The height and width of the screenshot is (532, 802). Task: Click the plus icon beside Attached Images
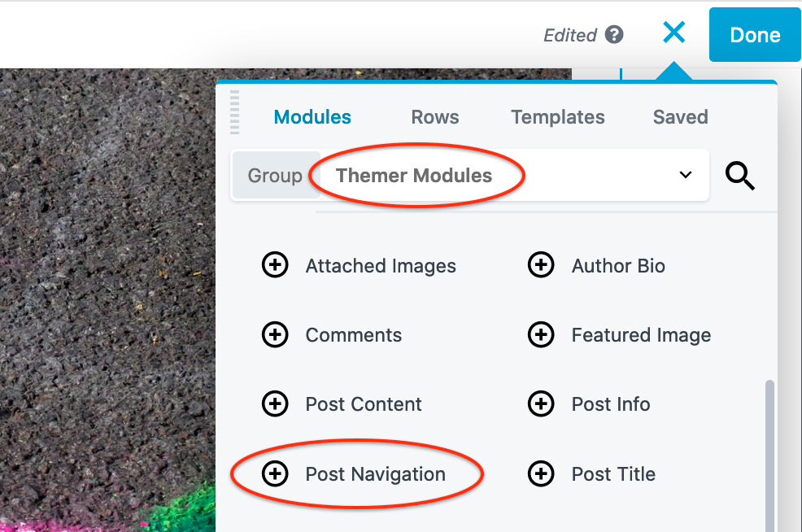click(275, 265)
